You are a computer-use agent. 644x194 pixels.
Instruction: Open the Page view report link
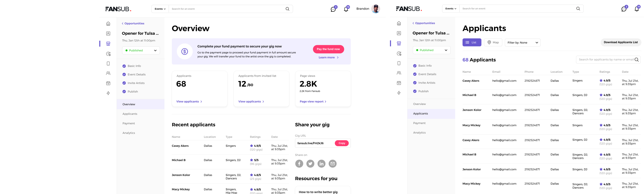coord(313,101)
